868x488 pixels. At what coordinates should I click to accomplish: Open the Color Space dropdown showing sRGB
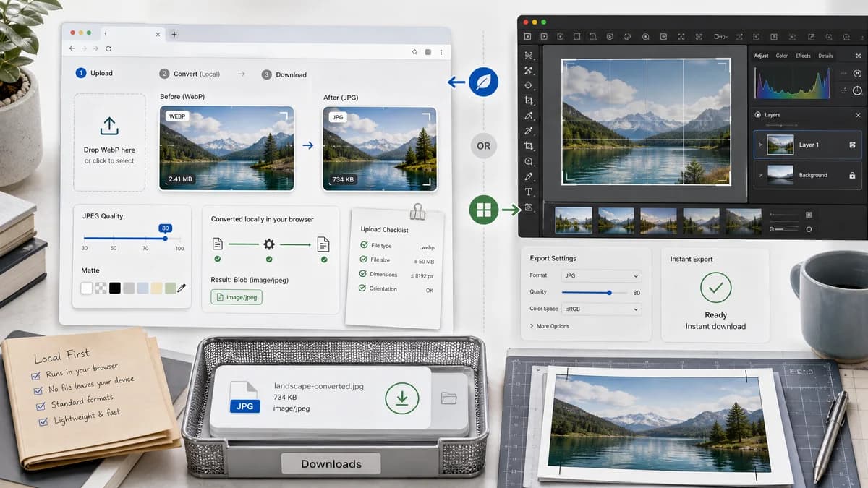(x=602, y=309)
